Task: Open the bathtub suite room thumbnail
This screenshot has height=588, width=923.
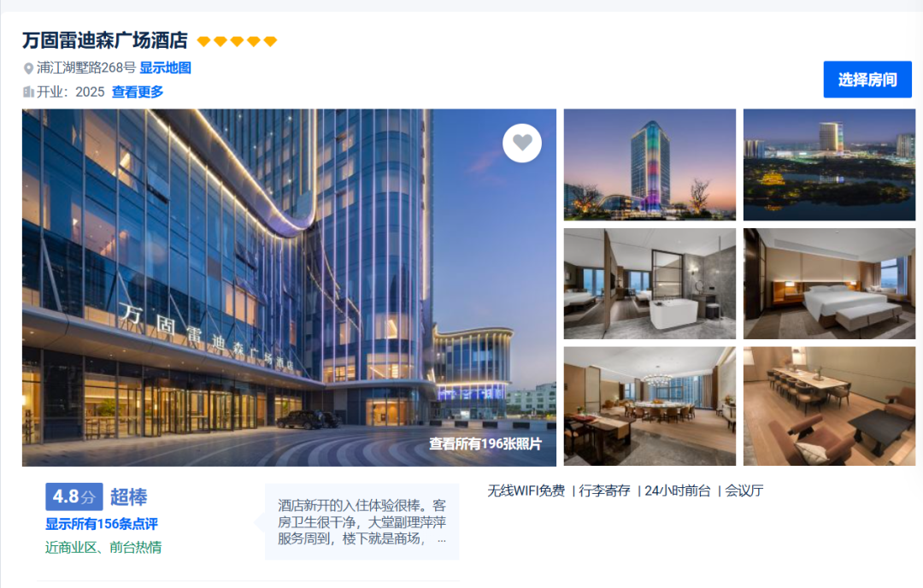Action: click(650, 284)
